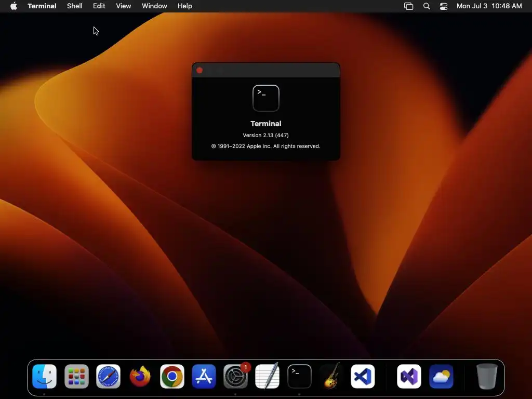Viewport: 532px width, 399px height.
Task: Open the Apple menu
Action: (x=14, y=6)
